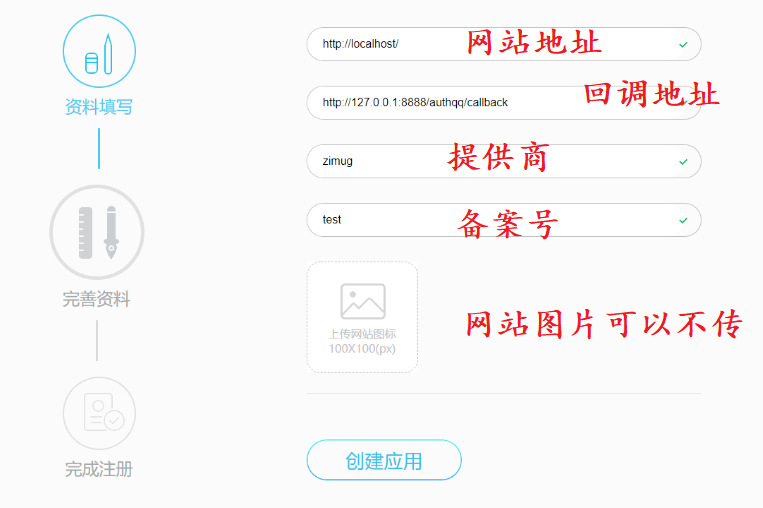This screenshot has height=508, width=763.
Task: Click green checkmark in http://localhost/ field
Action: (x=683, y=45)
